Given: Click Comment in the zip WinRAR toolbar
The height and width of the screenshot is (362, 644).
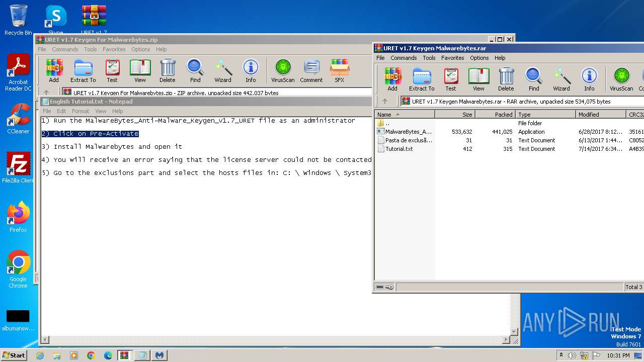Looking at the screenshot, I should 311,70.
